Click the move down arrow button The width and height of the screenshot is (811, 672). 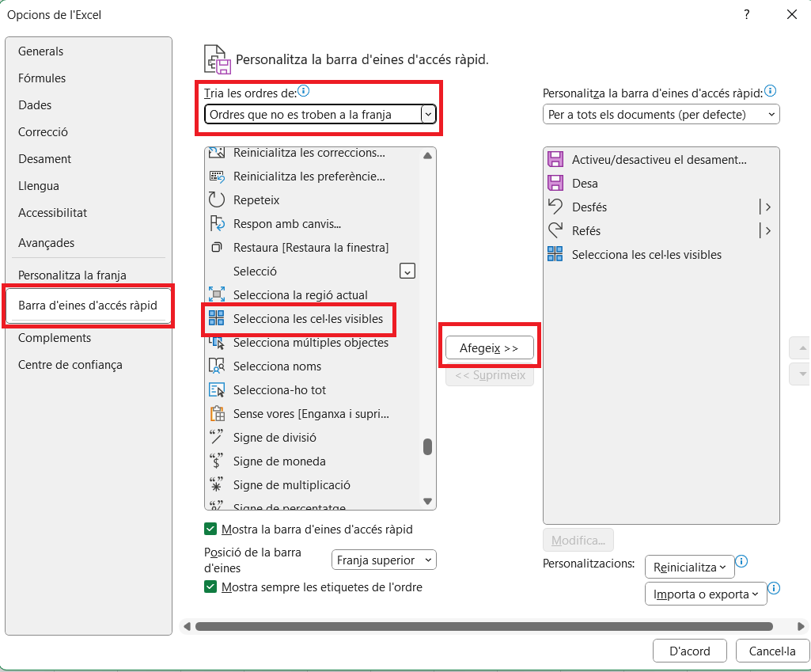[x=802, y=374]
